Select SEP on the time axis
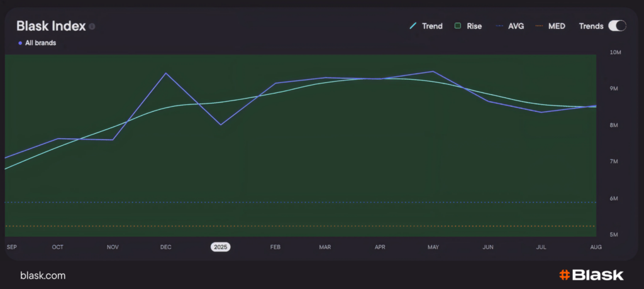 pos(11,247)
